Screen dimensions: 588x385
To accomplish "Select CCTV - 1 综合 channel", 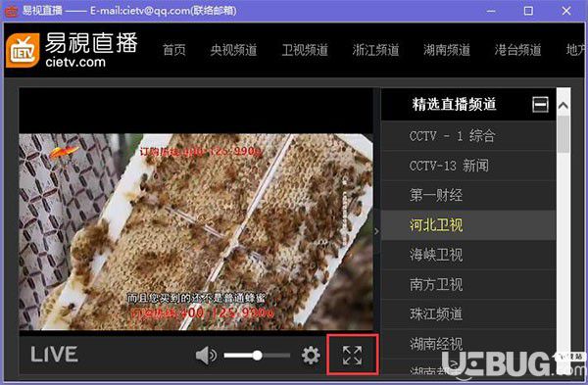I will (468, 136).
